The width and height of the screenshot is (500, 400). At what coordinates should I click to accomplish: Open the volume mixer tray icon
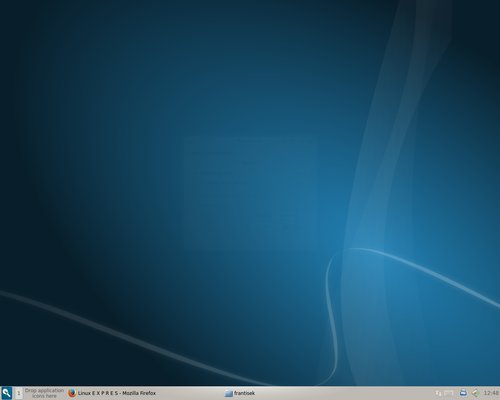click(x=475, y=393)
